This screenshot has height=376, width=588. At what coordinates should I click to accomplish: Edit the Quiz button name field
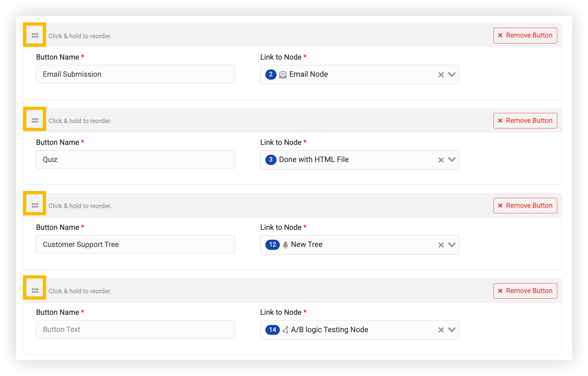(135, 159)
